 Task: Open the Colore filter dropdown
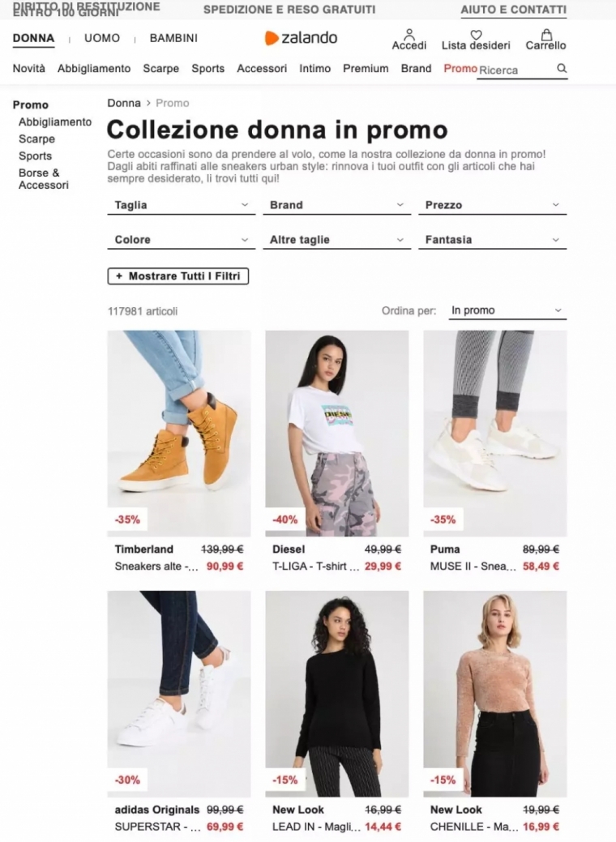[182, 240]
